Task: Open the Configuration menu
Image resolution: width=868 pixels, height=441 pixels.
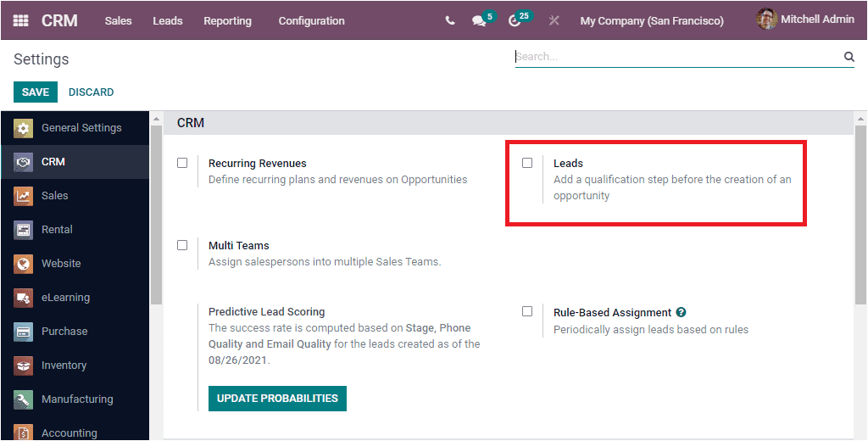Action: [x=312, y=21]
